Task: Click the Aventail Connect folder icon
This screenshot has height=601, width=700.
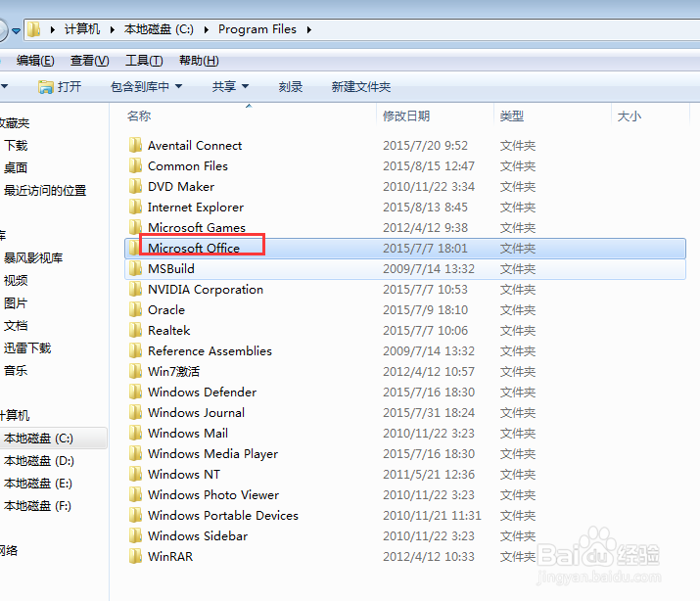Action: (x=135, y=145)
